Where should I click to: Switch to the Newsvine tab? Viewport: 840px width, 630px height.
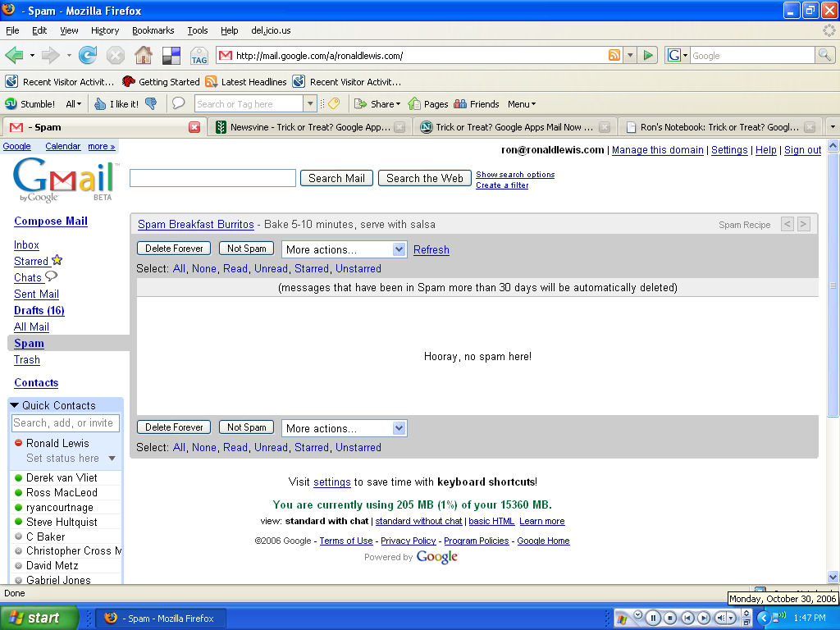310,127
